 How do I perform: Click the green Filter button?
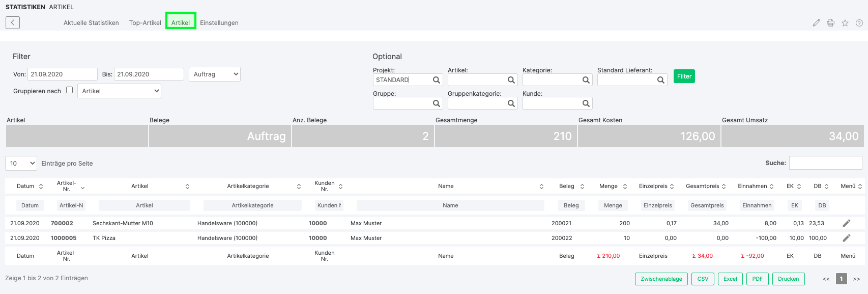click(684, 76)
